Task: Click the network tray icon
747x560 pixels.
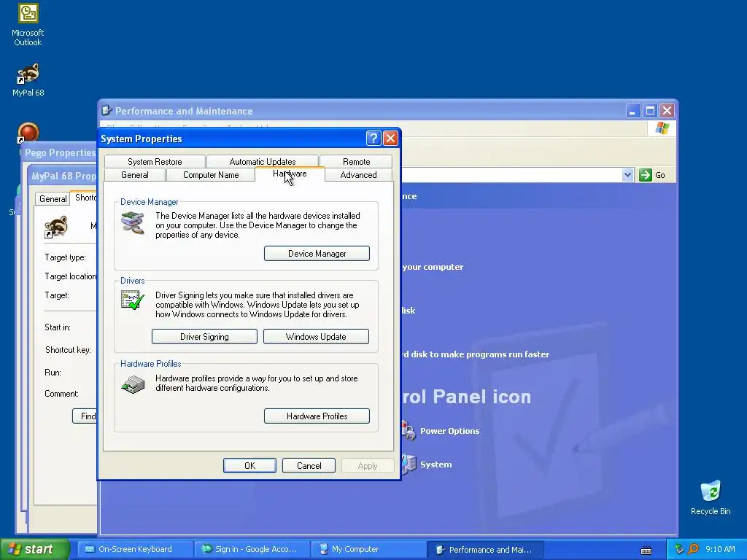Action: [x=679, y=549]
